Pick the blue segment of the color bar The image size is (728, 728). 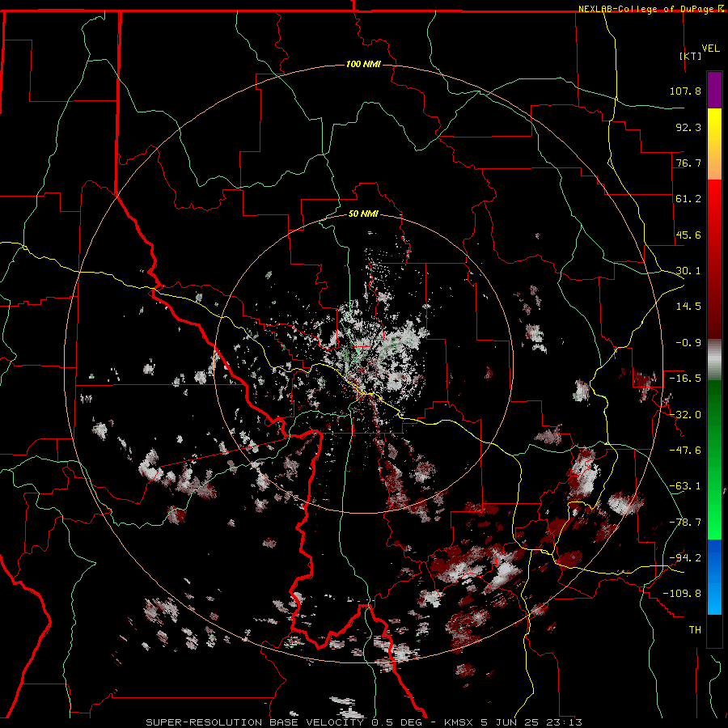pyautogui.click(x=714, y=577)
